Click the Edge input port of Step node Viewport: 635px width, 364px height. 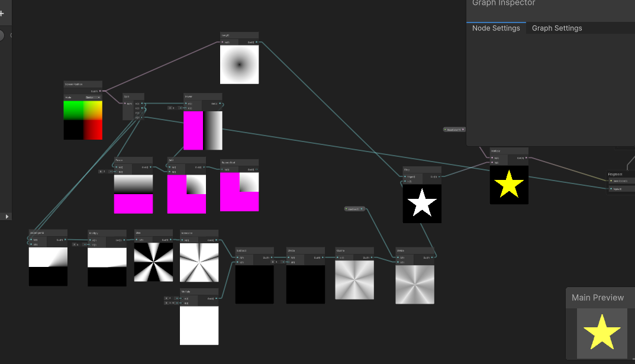coord(405,176)
